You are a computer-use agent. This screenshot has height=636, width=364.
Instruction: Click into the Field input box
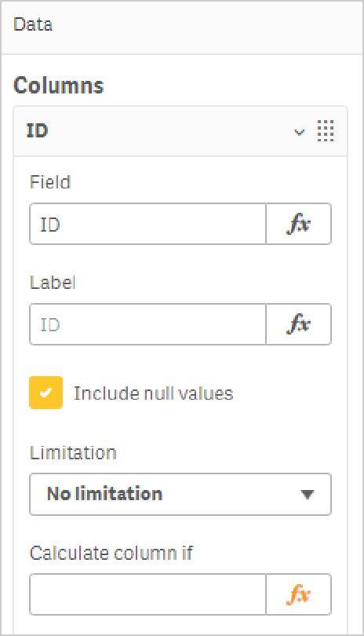point(147,224)
